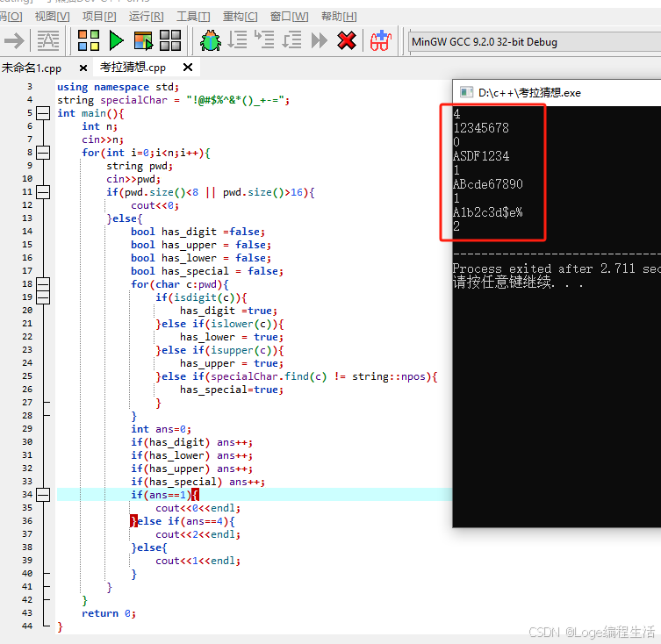Screen dimensions: 661x644
Task: Click 'int ans=0;' statement
Action: [x=161, y=429]
